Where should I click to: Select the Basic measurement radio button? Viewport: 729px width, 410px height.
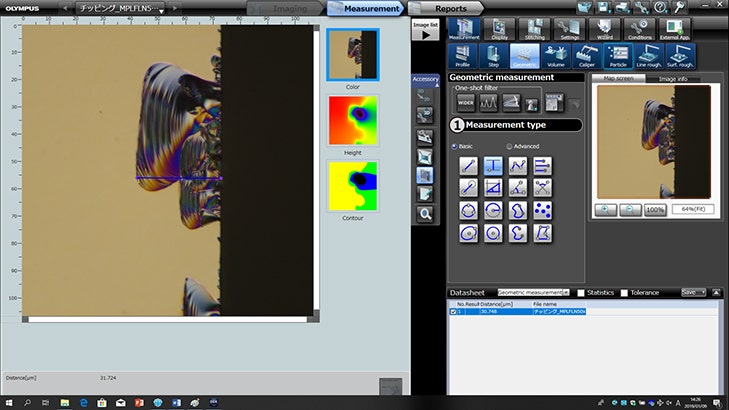click(x=454, y=146)
